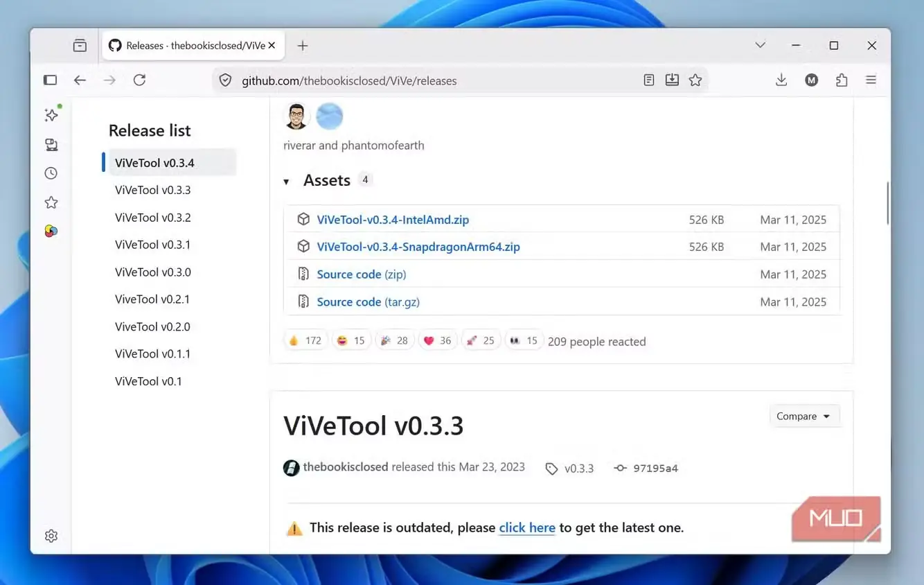Download Source code (tar.gz)
Screen dimensions: 924x585
(x=368, y=302)
